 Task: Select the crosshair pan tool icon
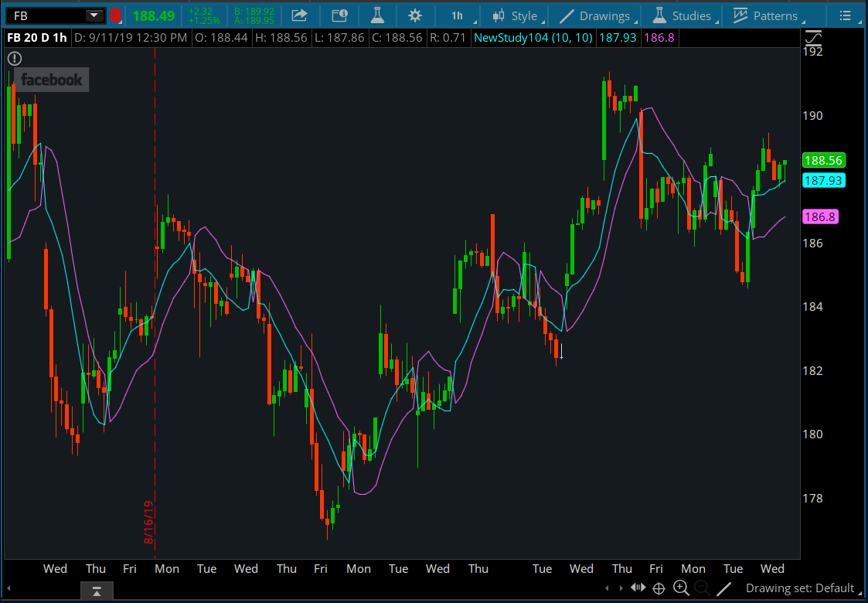coord(659,588)
